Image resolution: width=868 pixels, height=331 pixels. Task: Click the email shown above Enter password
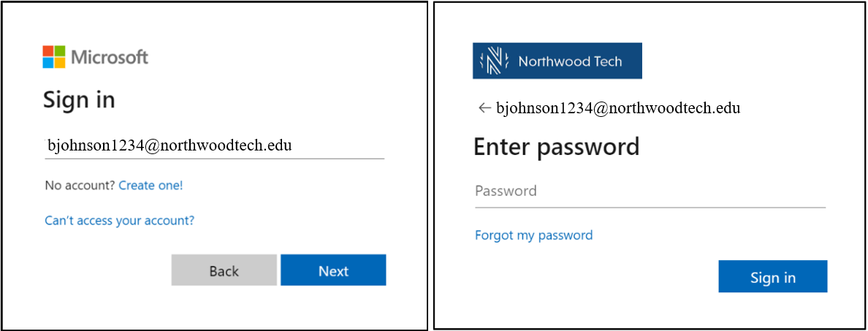618,108
